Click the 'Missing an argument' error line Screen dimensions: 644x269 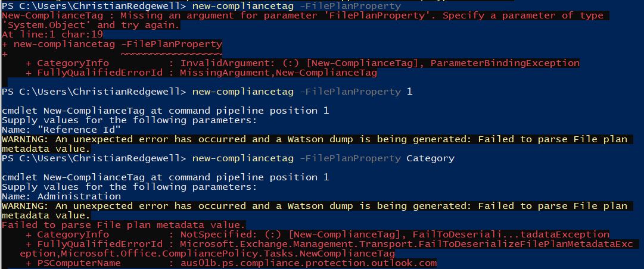(302, 15)
